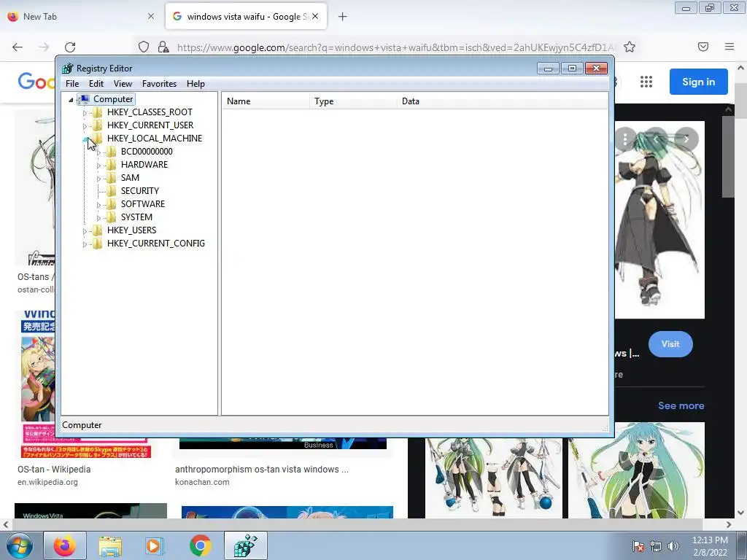This screenshot has height=560, width=747.
Task: Open a new Firefox tab
Action: tap(343, 17)
